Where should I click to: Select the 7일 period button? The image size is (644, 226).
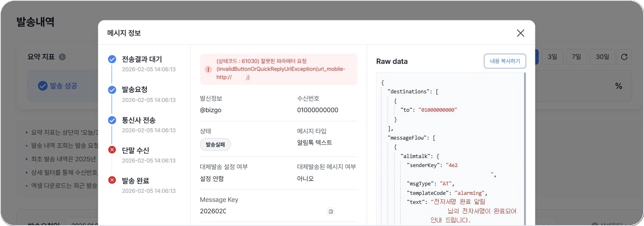tap(576, 57)
